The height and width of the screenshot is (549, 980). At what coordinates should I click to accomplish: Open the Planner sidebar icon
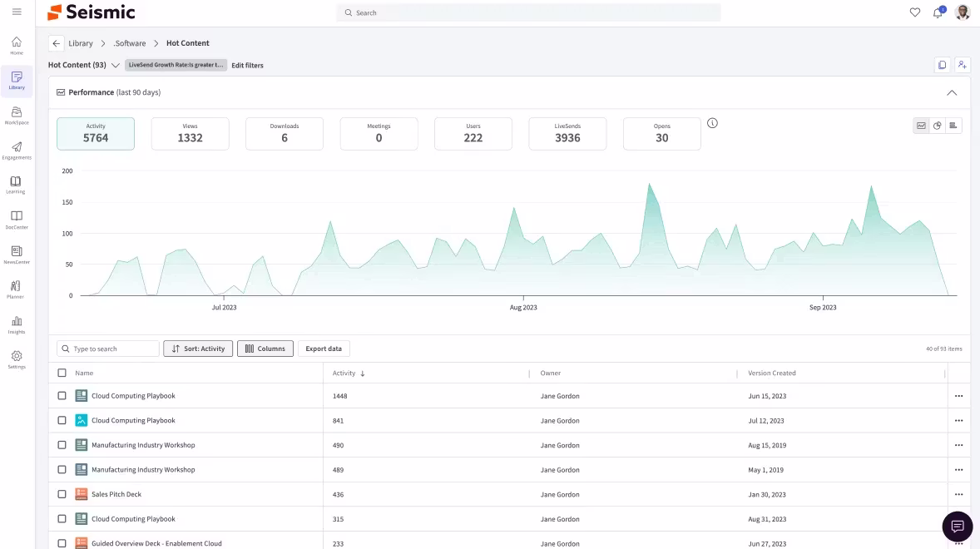tap(17, 289)
